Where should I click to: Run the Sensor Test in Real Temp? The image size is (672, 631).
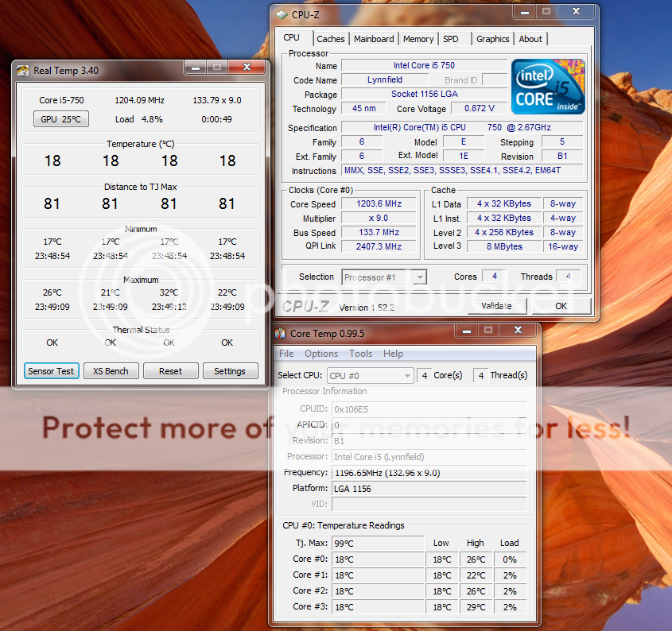point(52,371)
